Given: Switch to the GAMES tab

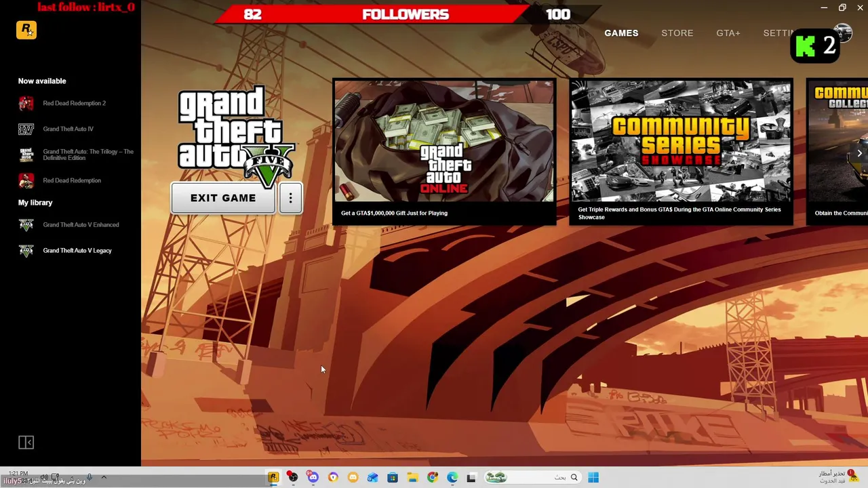Looking at the screenshot, I should click(621, 33).
